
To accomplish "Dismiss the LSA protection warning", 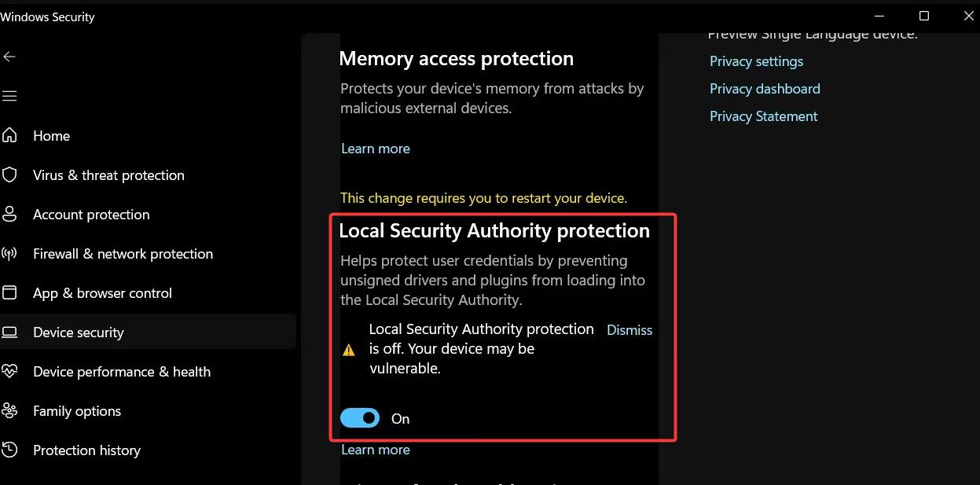I will 629,330.
